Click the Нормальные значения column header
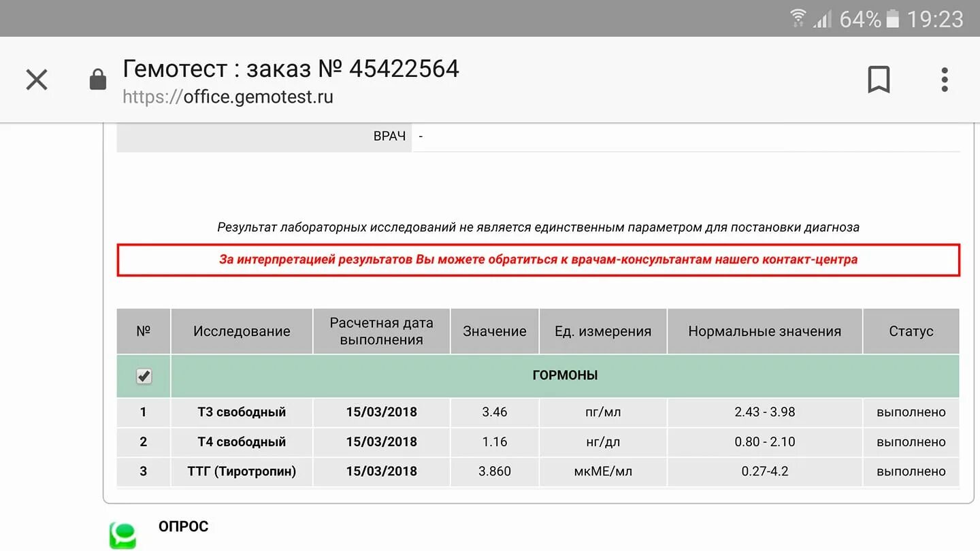Image resolution: width=980 pixels, height=551 pixels. click(765, 331)
